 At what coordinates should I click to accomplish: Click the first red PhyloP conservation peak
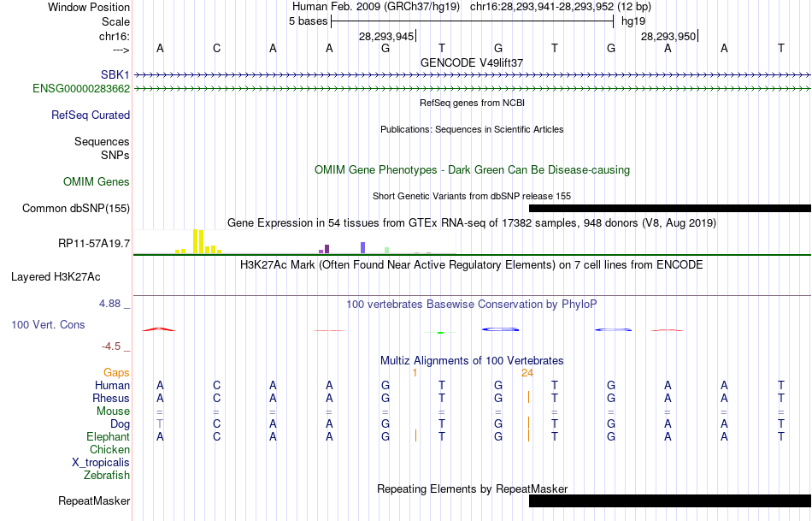160,329
